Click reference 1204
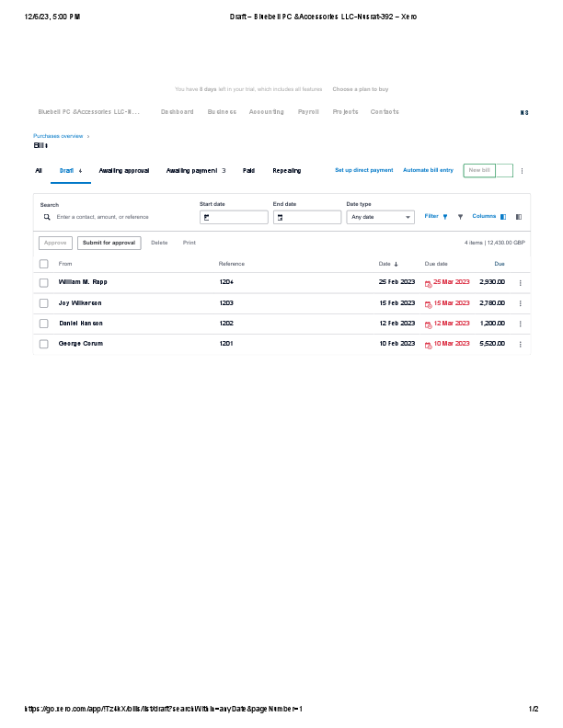563x728 pixels. pyautogui.click(x=226, y=282)
